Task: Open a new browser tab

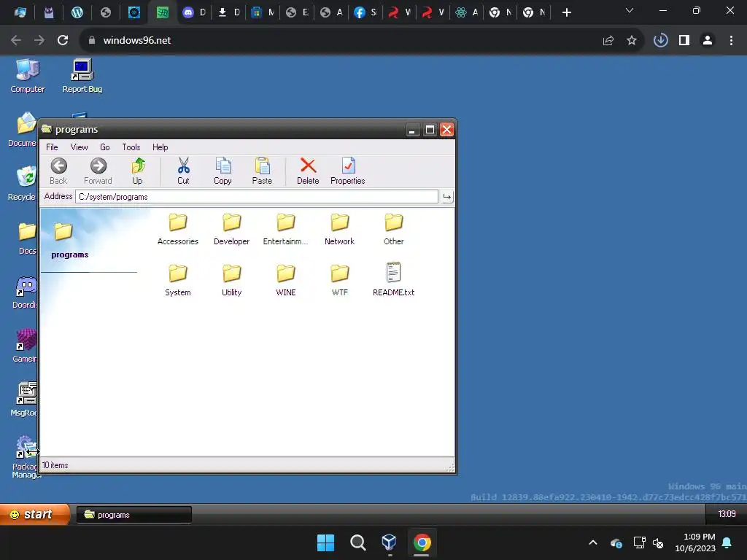Action: coord(566,12)
